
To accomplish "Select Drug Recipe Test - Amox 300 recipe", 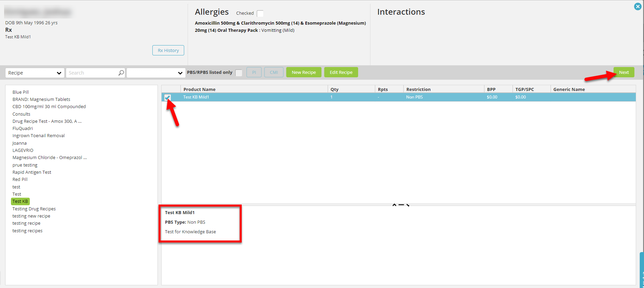I will point(47,121).
